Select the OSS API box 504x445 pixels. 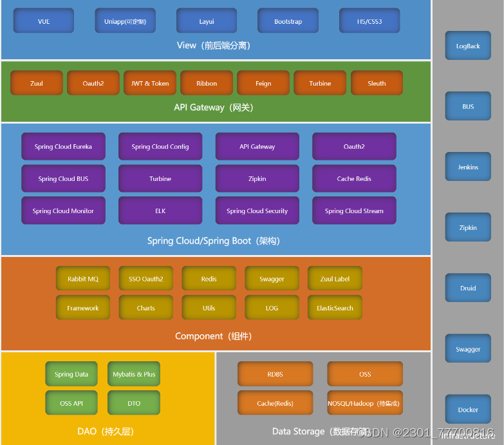tap(71, 403)
